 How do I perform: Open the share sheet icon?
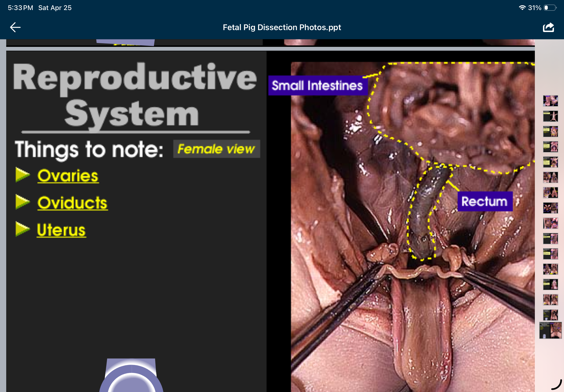tap(549, 27)
